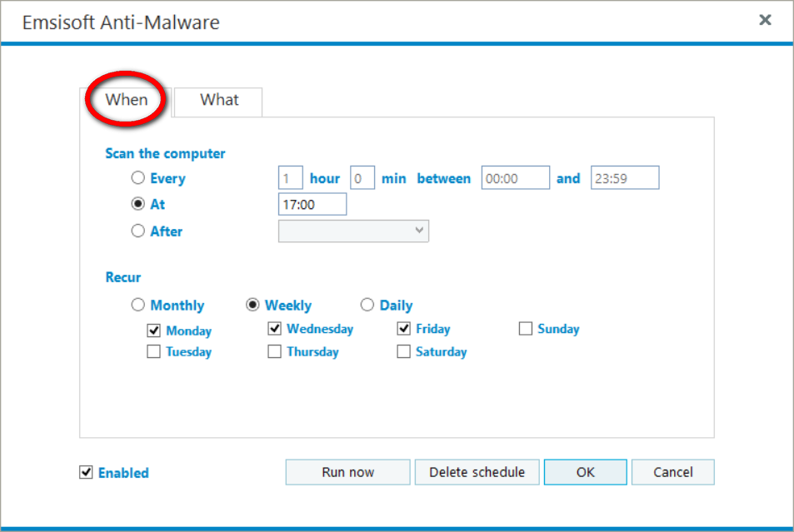Click the Cancel button
This screenshot has height=532, width=794.
[673, 472]
